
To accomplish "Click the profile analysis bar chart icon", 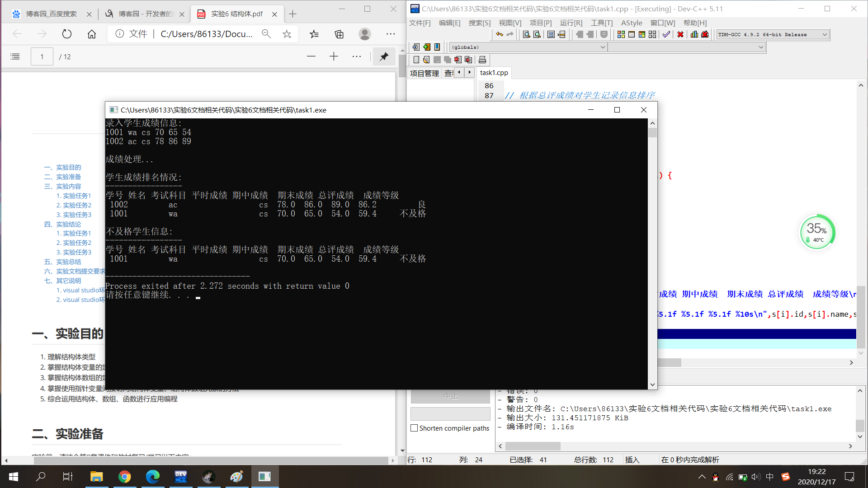I will 694,34.
